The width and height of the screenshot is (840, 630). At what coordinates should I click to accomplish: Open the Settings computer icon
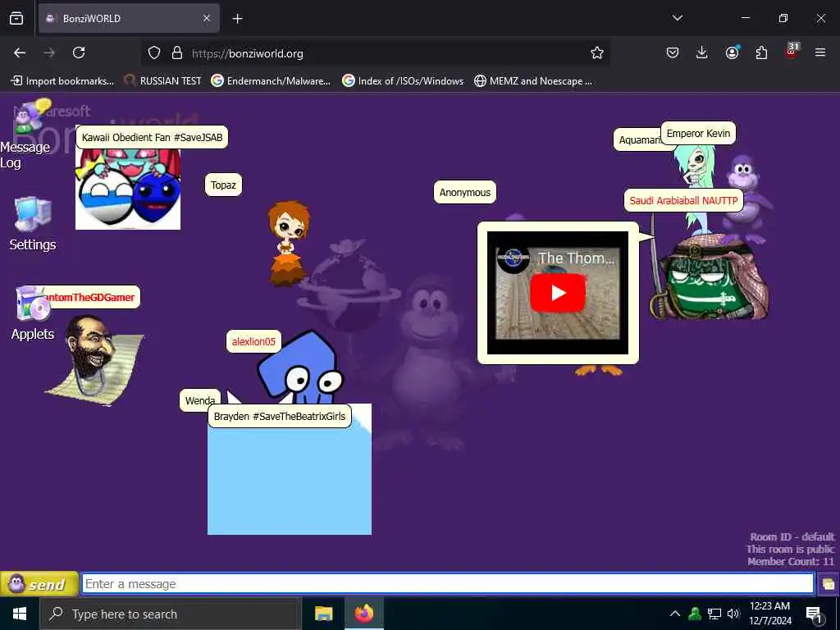coord(33,214)
